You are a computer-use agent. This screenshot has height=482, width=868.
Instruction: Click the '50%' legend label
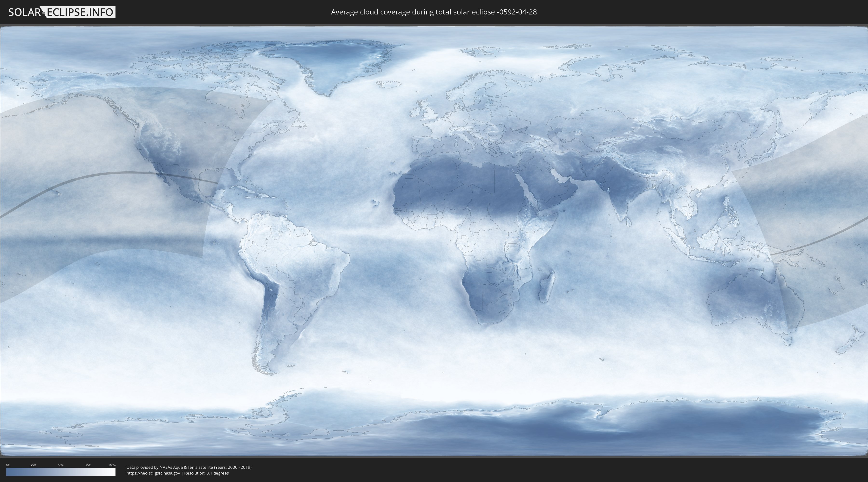click(x=61, y=465)
